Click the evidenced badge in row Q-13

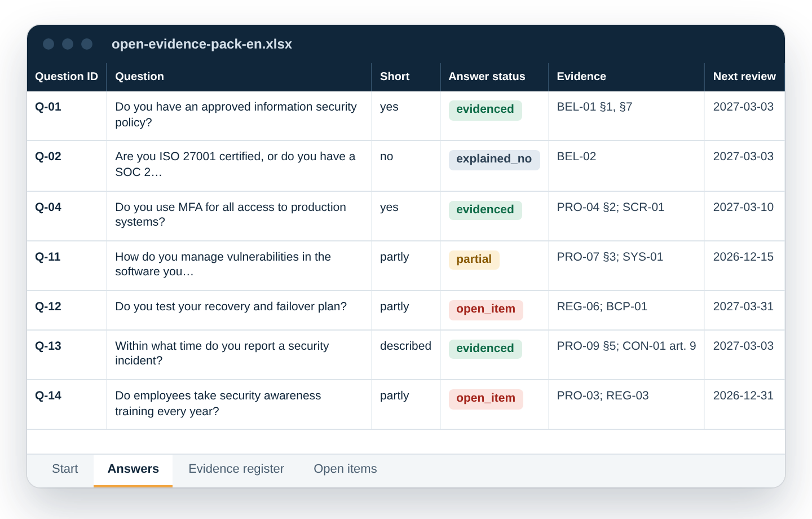[x=485, y=349]
